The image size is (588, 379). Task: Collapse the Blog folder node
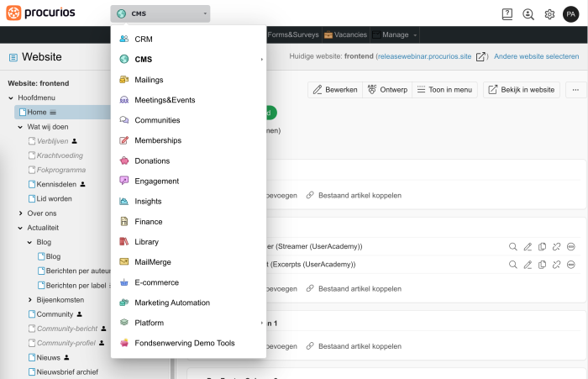tap(29, 242)
